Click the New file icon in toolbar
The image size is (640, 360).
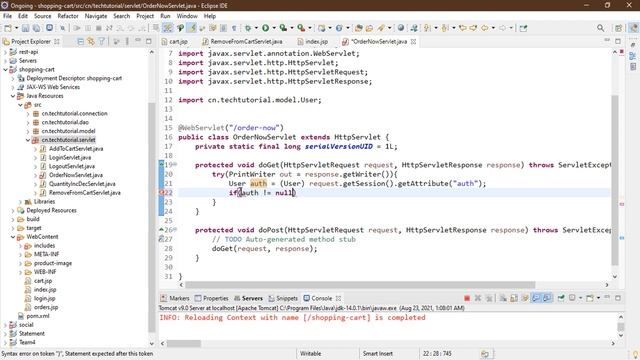(8, 28)
